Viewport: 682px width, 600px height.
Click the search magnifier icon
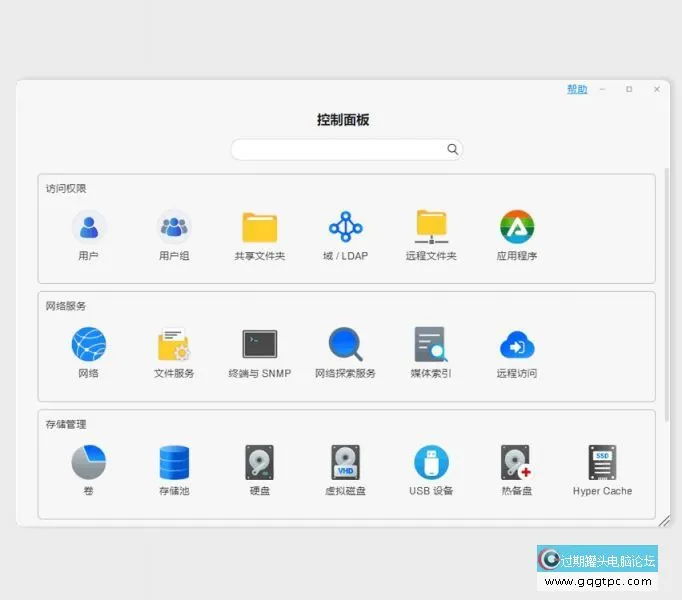[452, 149]
